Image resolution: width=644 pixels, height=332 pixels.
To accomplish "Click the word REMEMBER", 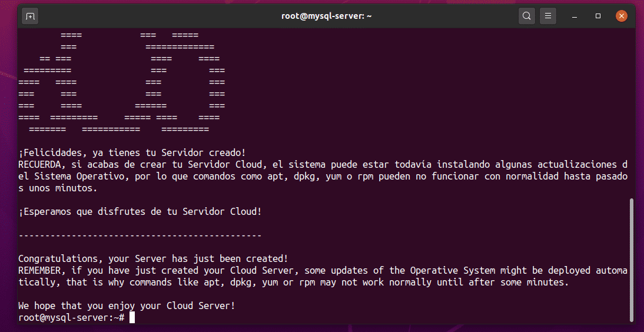I will 39,270.
